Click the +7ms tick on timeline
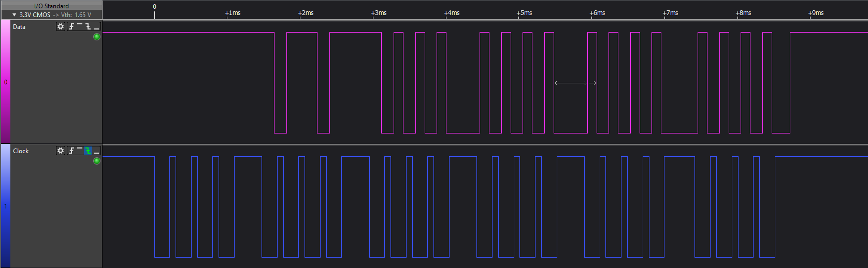This screenshot has width=868, height=268. [x=670, y=13]
